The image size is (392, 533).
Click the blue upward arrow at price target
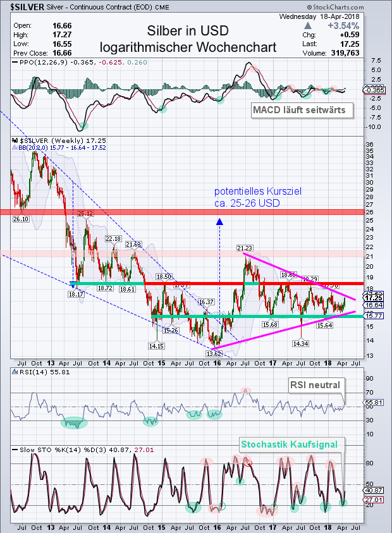click(x=219, y=221)
